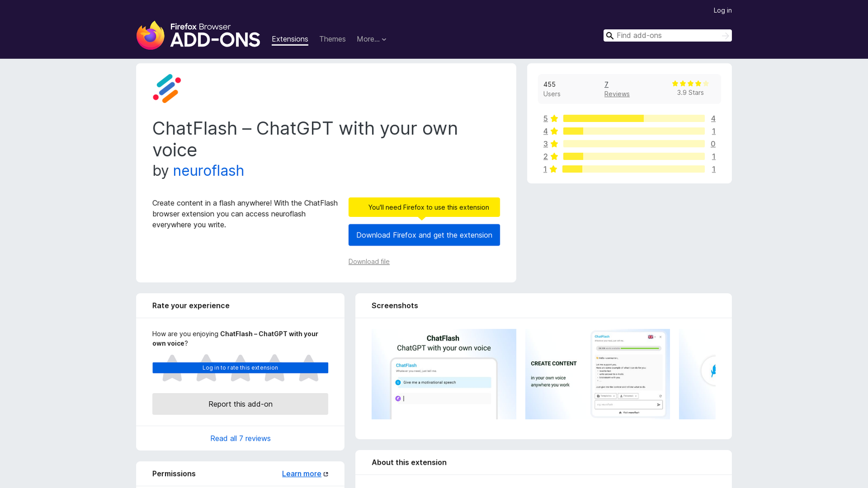This screenshot has width=868, height=488.
Task: Click the Screenshots section heading
Action: click(395, 306)
